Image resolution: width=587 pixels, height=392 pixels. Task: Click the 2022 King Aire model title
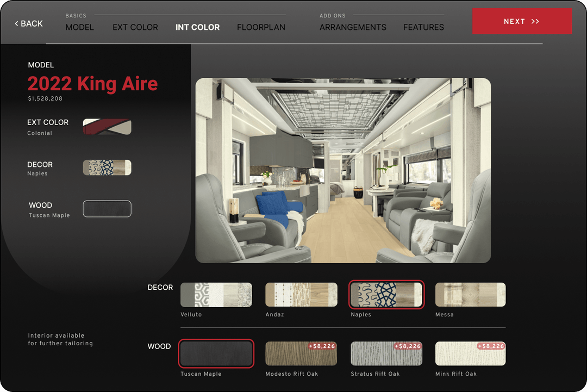point(92,84)
